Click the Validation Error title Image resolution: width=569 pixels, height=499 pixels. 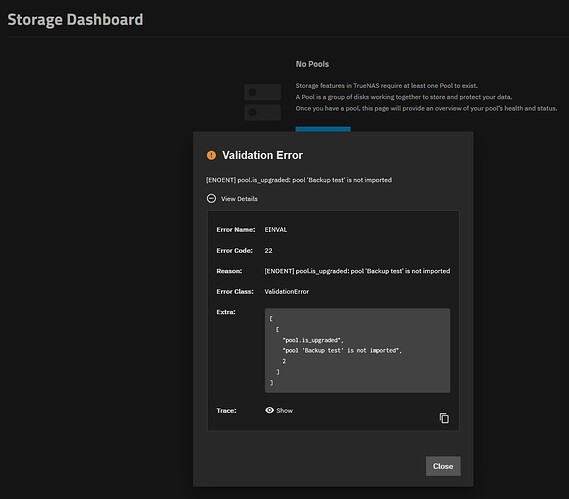pyautogui.click(x=262, y=155)
